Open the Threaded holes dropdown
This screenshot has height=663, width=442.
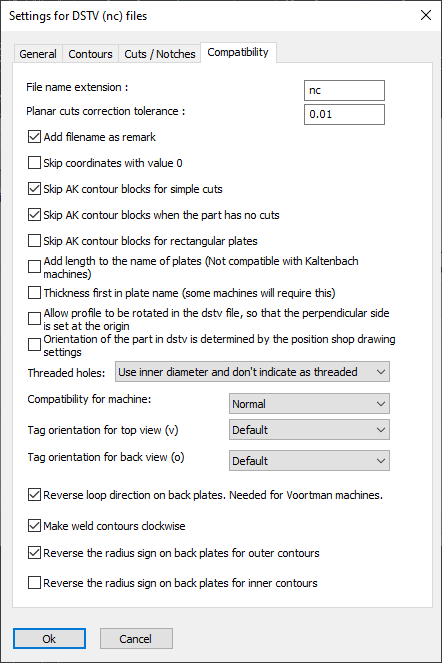[252, 372]
